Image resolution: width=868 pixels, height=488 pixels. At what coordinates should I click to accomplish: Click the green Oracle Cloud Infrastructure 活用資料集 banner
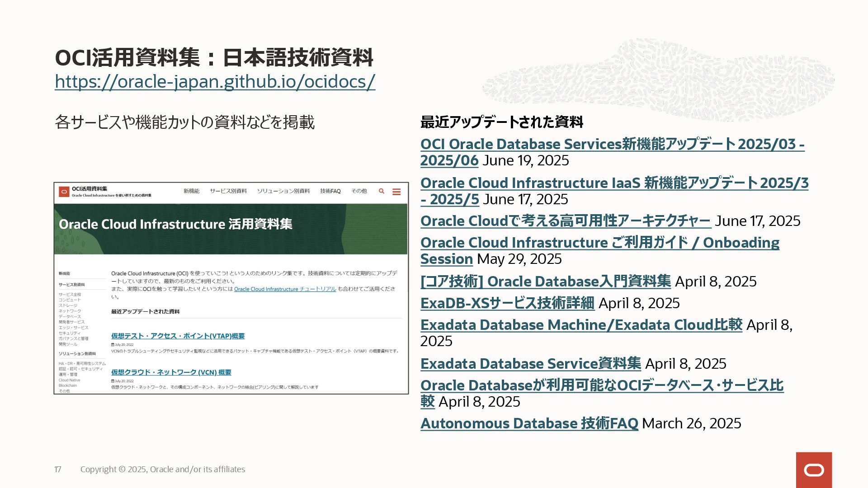coord(231,229)
